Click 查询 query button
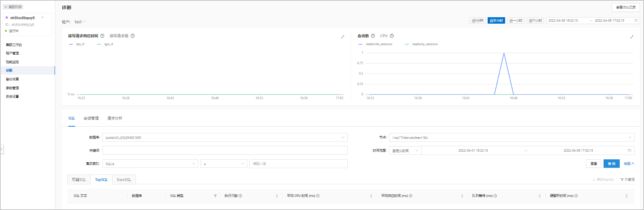The image size is (644, 210). point(611,163)
